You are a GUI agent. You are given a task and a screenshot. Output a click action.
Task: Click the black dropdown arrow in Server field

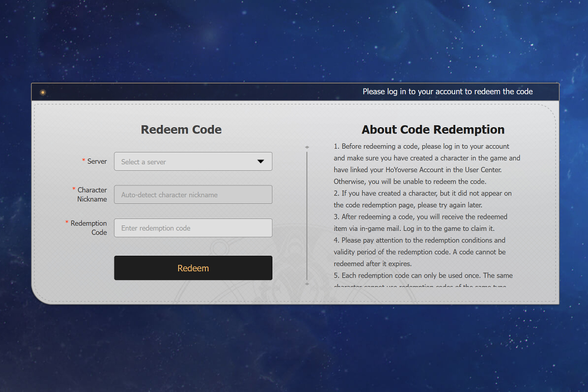coord(260,162)
